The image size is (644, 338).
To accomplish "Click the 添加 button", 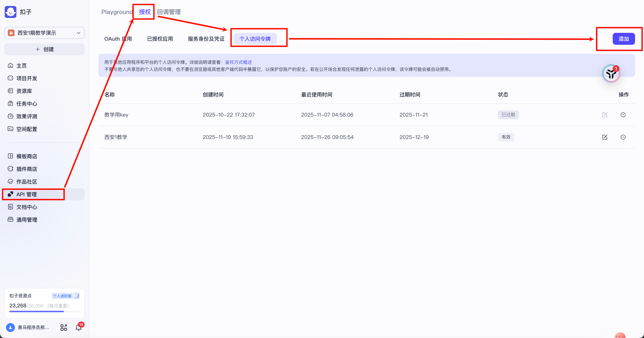I will (x=624, y=39).
